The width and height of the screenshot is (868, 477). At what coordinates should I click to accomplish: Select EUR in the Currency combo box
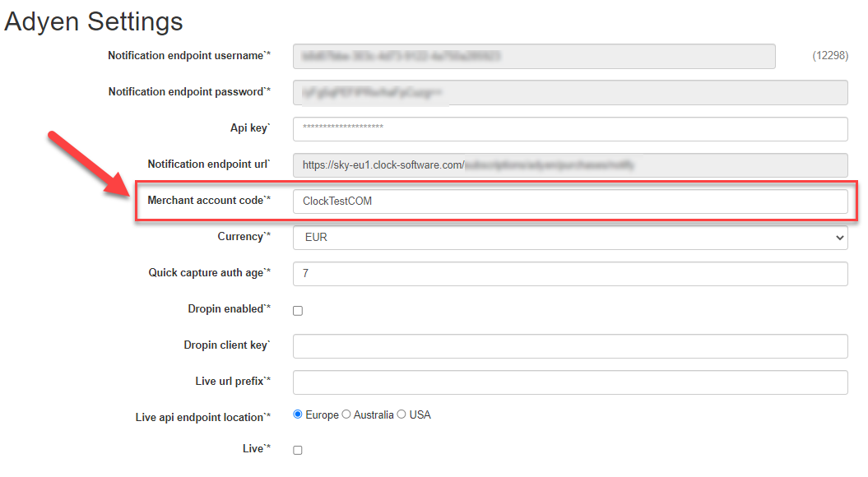pos(568,238)
